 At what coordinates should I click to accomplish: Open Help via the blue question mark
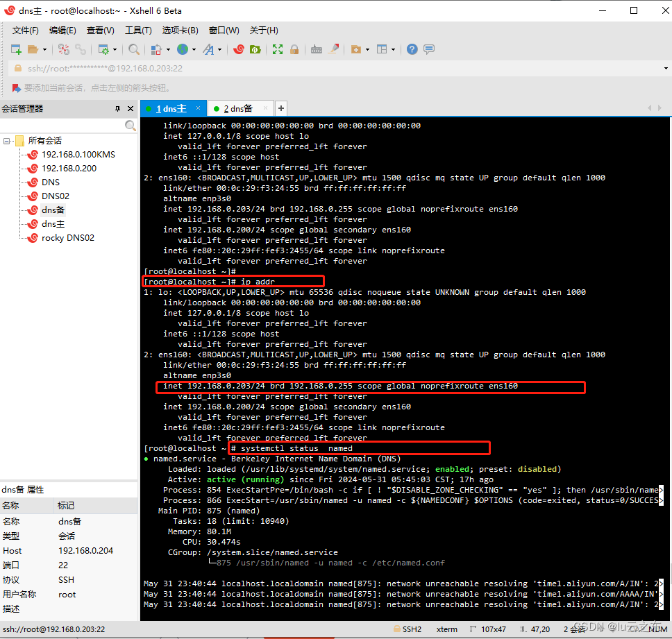coord(412,49)
